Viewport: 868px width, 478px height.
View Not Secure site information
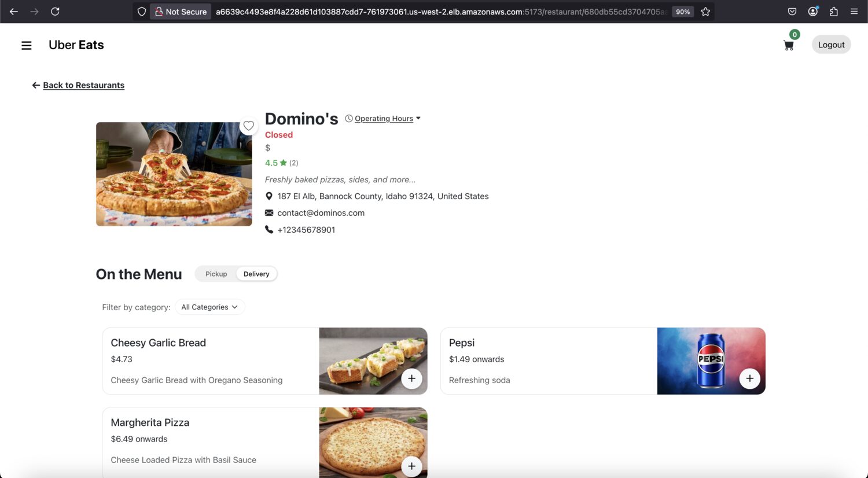[181, 12]
